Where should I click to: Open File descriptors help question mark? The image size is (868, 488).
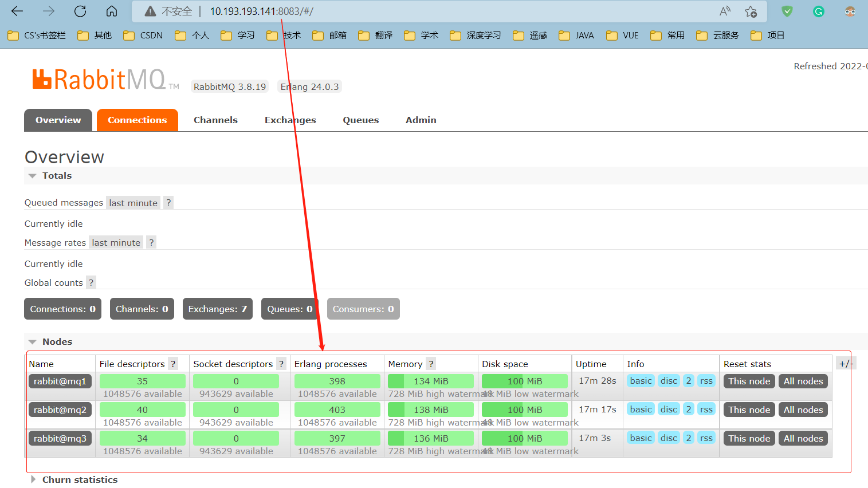pyautogui.click(x=173, y=364)
